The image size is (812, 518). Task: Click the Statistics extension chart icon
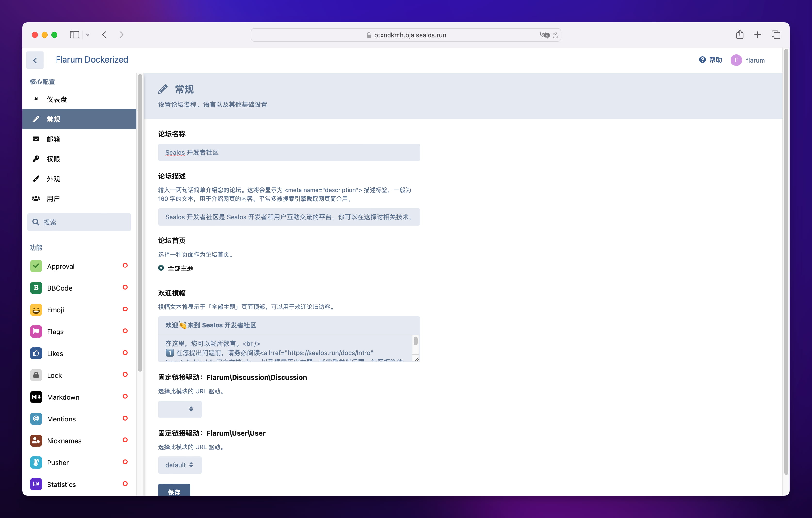pyautogui.click(x=36, y=484)
